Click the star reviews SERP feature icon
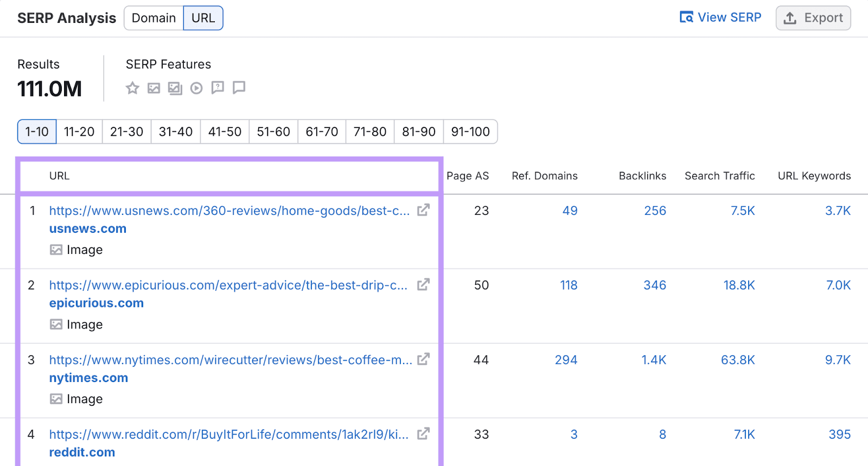Viewport: 868px width, 466px height. tap(132, 88)
